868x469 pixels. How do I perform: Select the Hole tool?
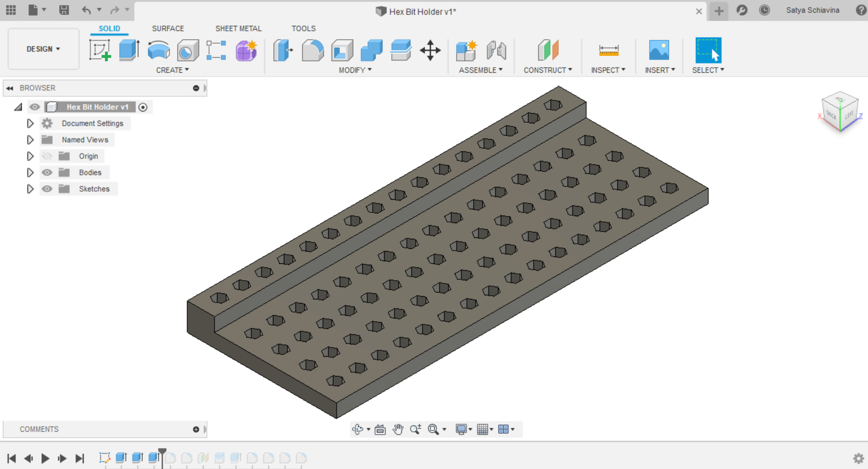(187, 50)
